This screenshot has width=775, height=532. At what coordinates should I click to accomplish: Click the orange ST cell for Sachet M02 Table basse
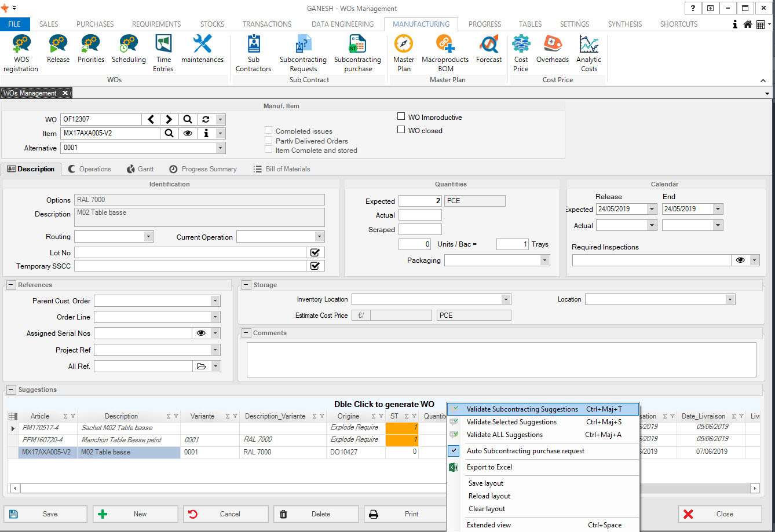click(x=401, y=428)
